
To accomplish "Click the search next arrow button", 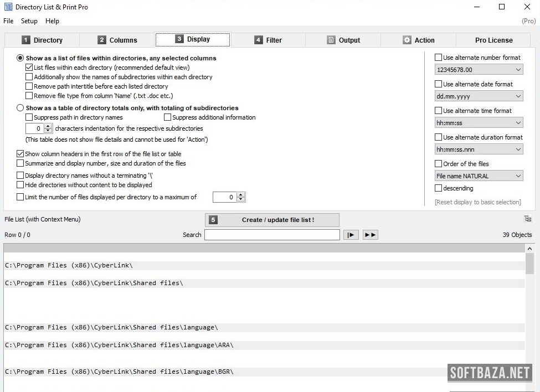I will click(351, 235).
